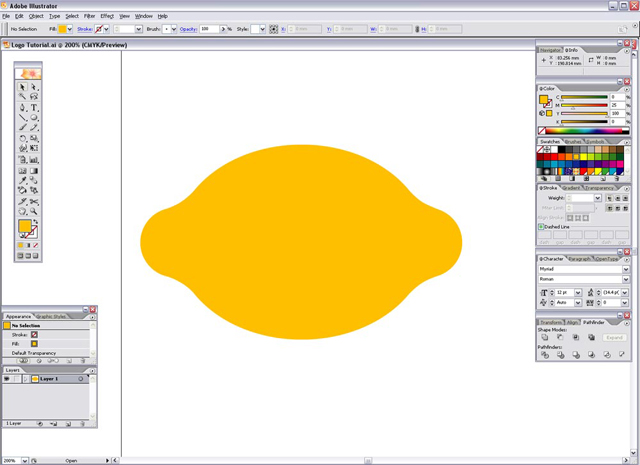Open the Brush dropdown in control bar
The image size is (640, 465).
[174, 29]
